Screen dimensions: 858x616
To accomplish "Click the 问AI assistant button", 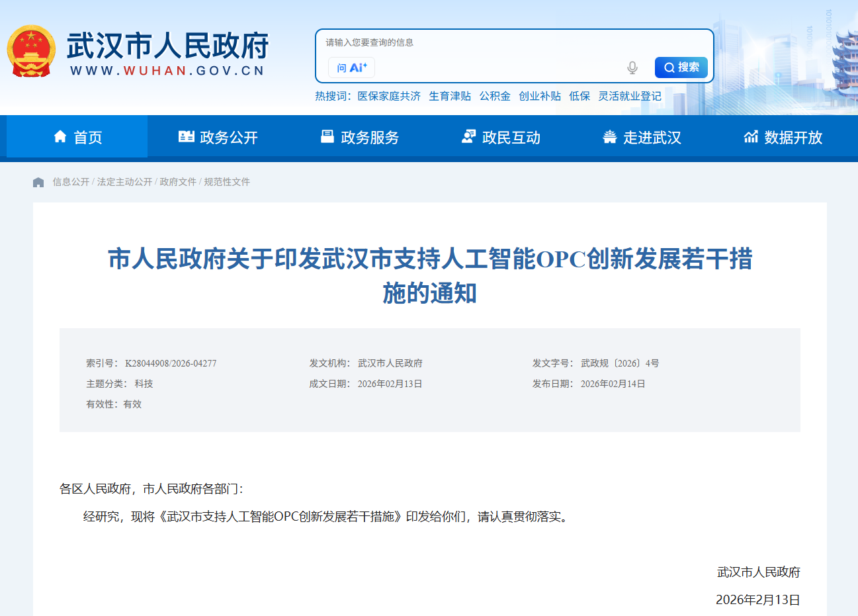I will (x=351, y=67).
